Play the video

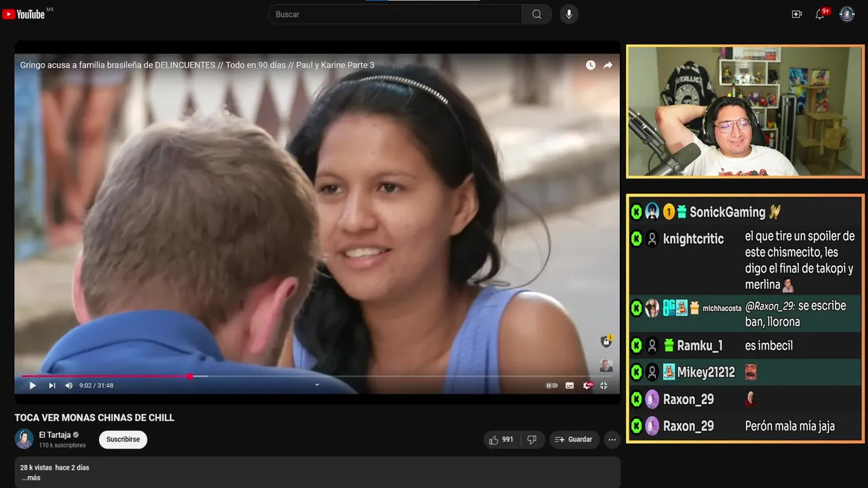tap(32, 386)
